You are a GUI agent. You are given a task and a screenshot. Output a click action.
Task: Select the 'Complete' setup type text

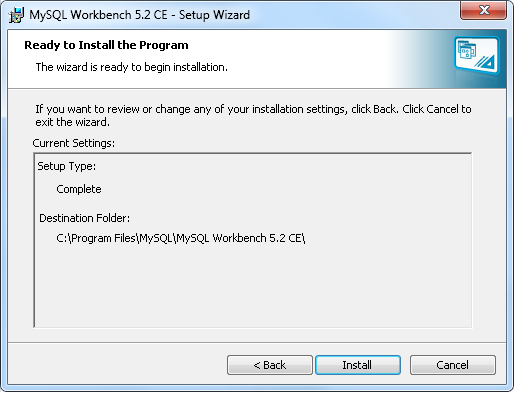(79, 189)
